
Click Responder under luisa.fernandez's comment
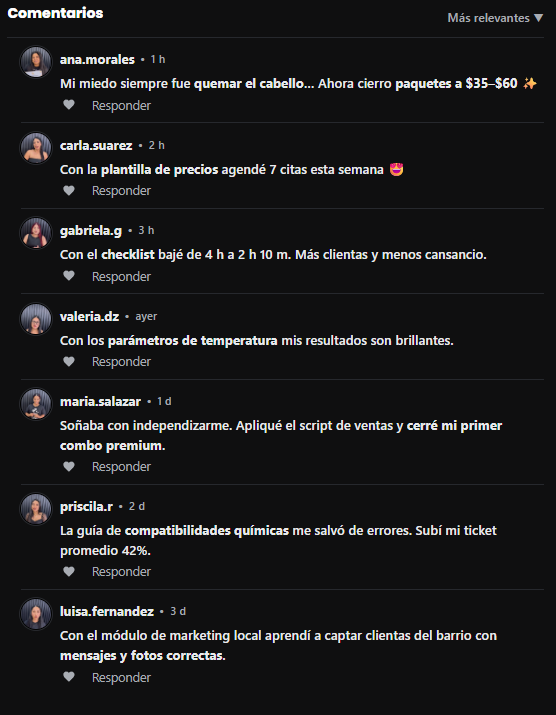point(121,678)
